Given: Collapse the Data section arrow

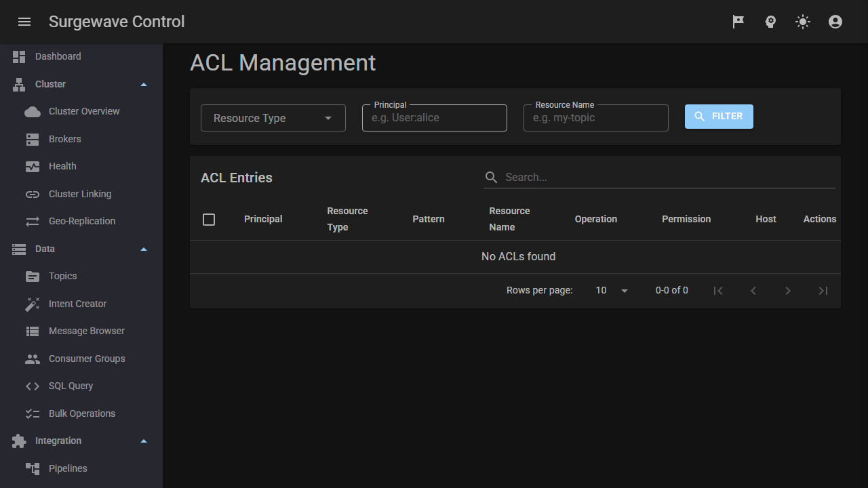Looking at the screenshot, I should tap(144, 249).
